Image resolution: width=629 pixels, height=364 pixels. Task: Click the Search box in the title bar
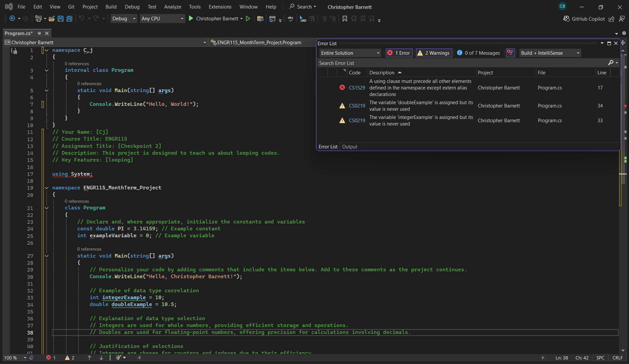coord(302,7)
